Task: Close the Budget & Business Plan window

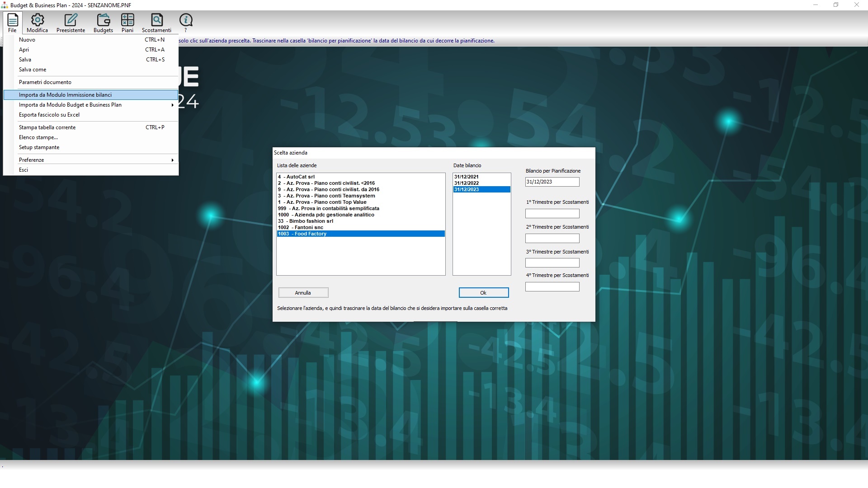Action: (x=856, y=5)
